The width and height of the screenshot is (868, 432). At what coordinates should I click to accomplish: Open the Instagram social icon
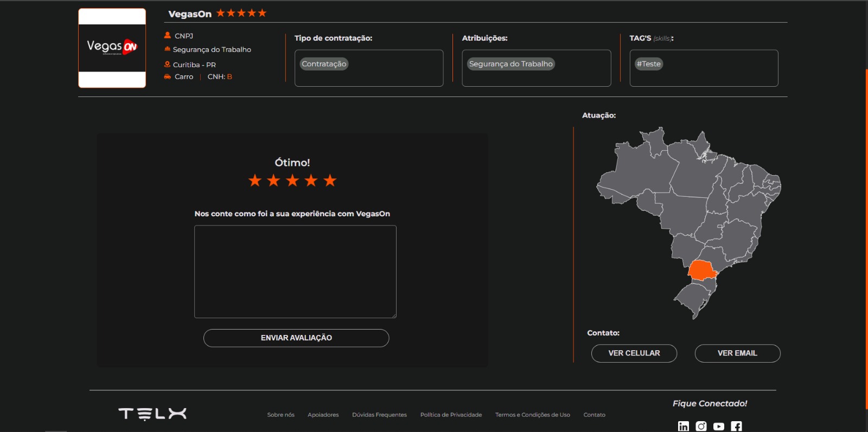pos(701,426)
